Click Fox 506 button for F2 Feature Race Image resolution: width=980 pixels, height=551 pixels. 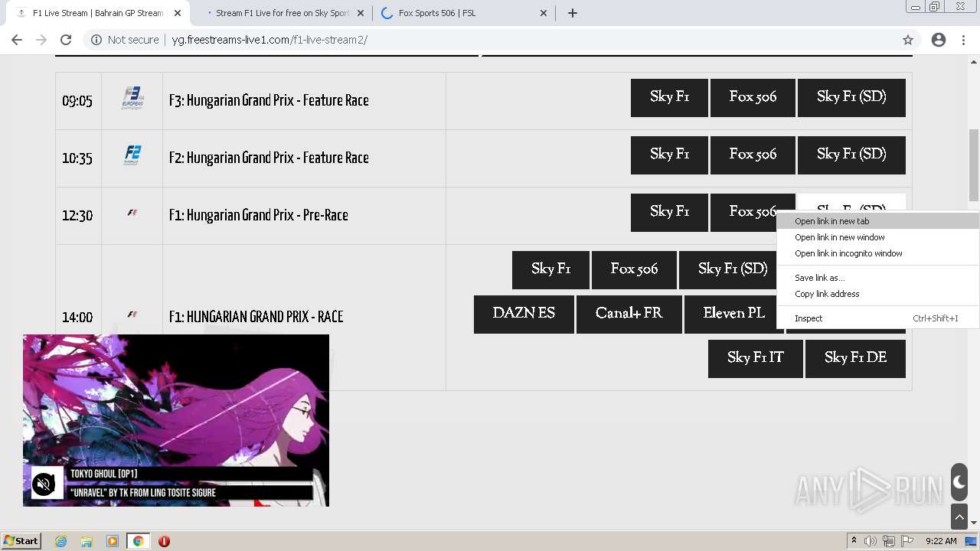click(753, 155)
